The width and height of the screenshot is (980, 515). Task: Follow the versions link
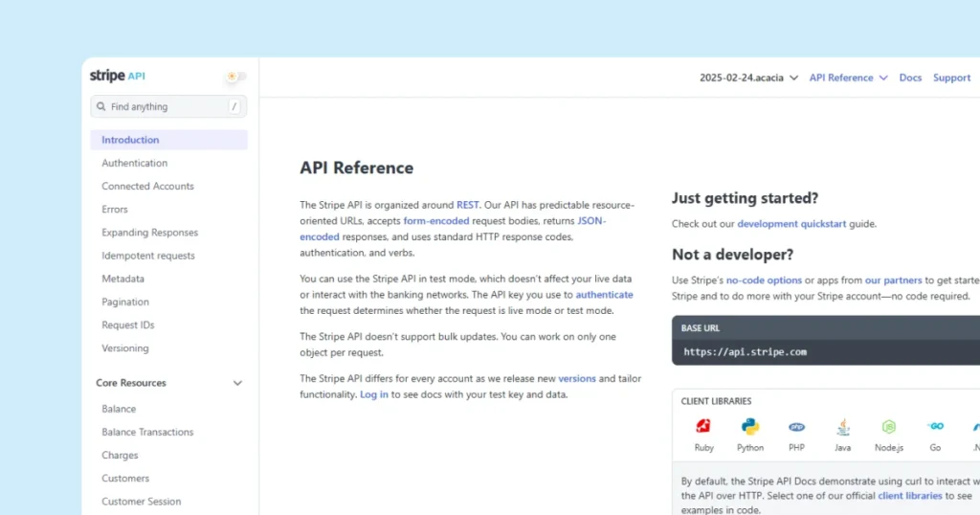click(x=577, y=379)
